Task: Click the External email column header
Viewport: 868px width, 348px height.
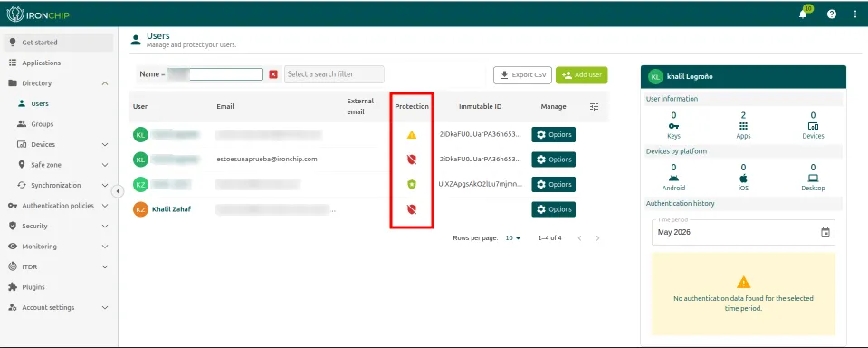Action: [360, 106]
